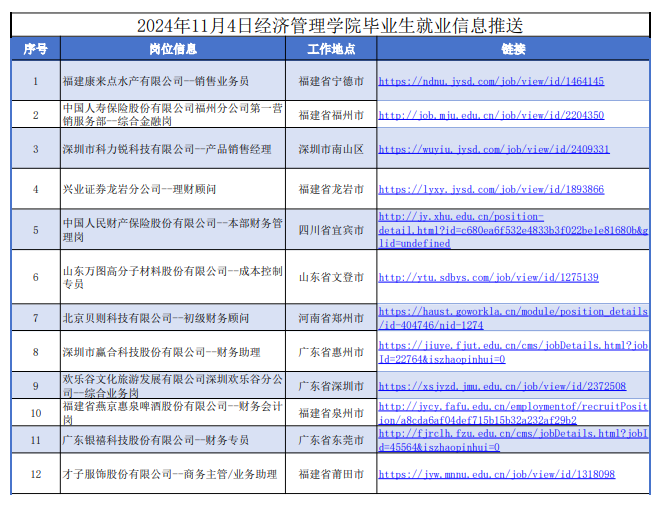Open the lyxy.jysd.com job link
The image size is (663, 508).
click(x=491, y=189)
